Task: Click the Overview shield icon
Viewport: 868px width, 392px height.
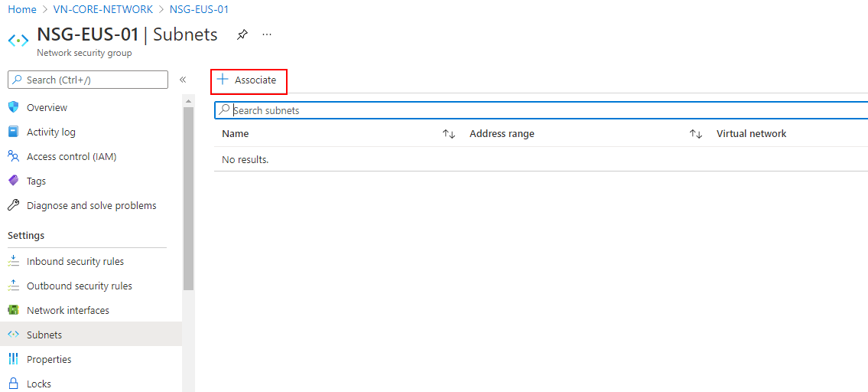Action: click(13, 107)
